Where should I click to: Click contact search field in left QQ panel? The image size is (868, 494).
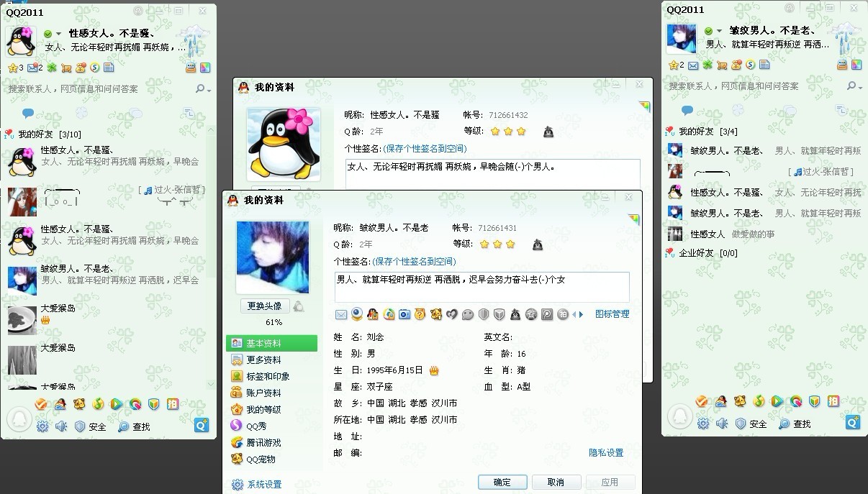(x=99, y=88)
